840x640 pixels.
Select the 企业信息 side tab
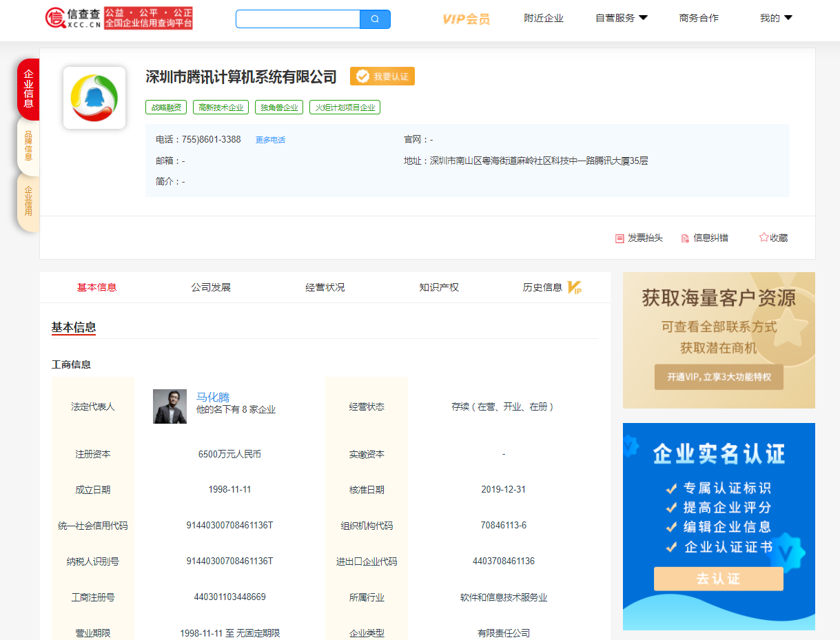click(28, 89)
